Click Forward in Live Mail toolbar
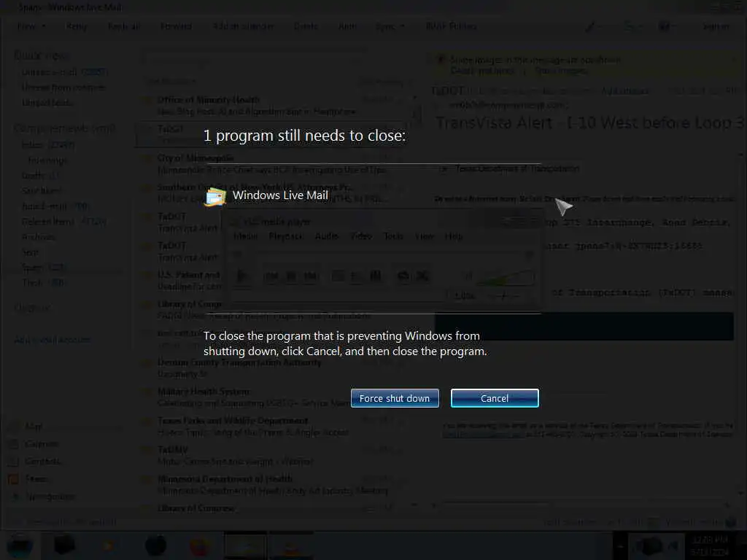 pos(176,26)
